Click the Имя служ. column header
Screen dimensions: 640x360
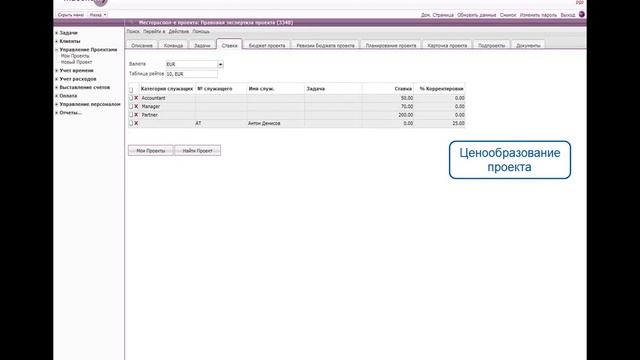(275, 89)
